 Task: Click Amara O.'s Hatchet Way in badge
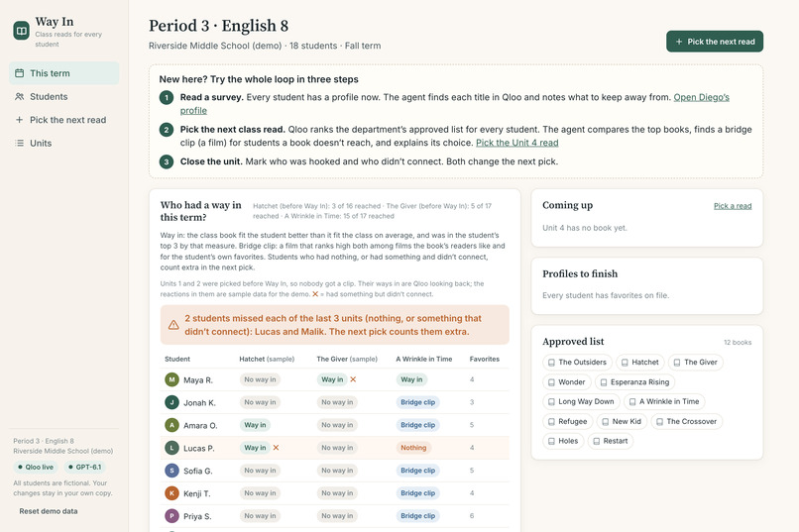pyautogui.click(x=255, y=425)
